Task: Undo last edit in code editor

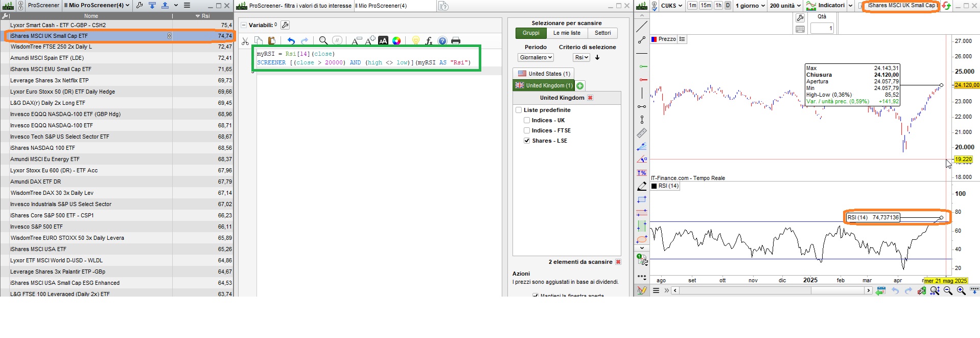Action: point(291,41)
